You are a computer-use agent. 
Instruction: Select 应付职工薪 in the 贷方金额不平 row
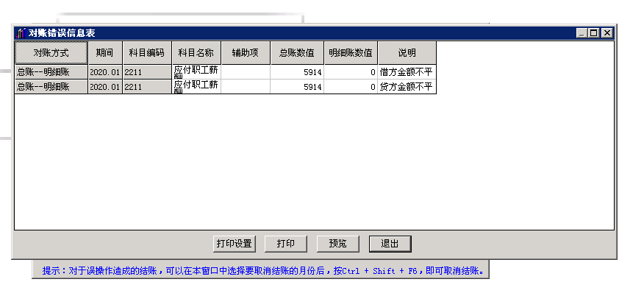pos(196,87)
